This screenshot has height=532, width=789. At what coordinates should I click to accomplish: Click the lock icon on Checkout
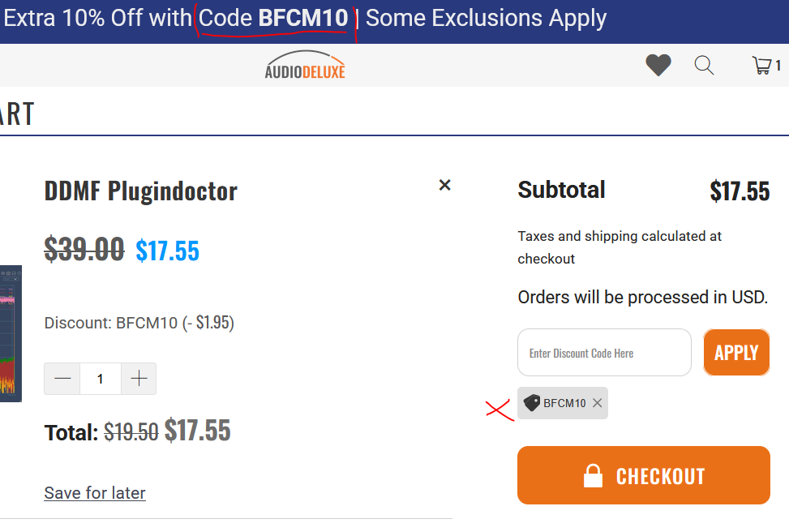(x=593, y=476)
